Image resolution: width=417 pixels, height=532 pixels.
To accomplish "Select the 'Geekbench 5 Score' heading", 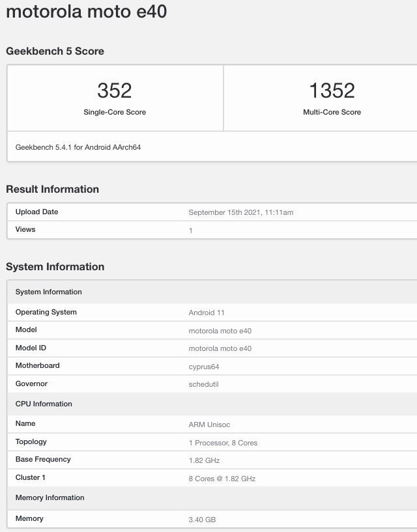I will coord(55,51).
